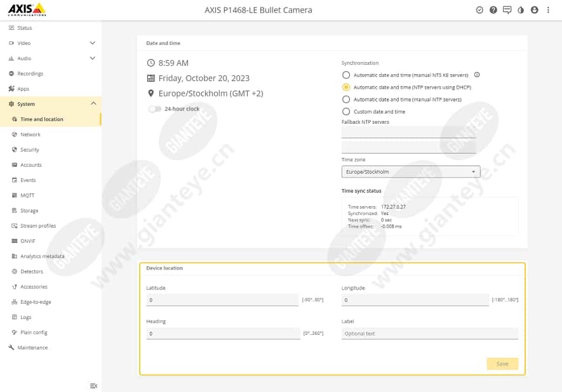Click Save in Device location
The image size is (562, 392).
502,363
